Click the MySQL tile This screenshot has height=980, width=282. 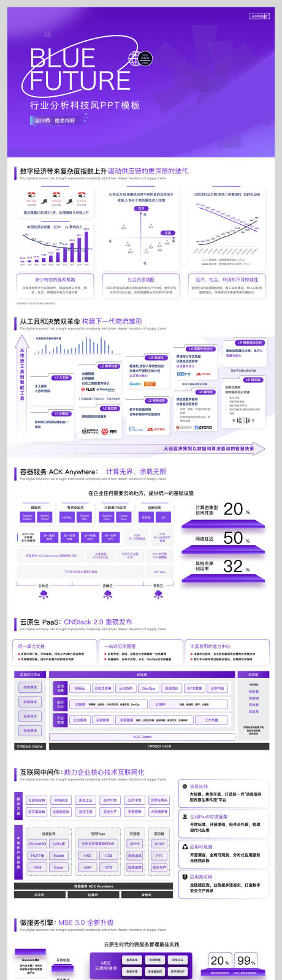coord(67,518)
